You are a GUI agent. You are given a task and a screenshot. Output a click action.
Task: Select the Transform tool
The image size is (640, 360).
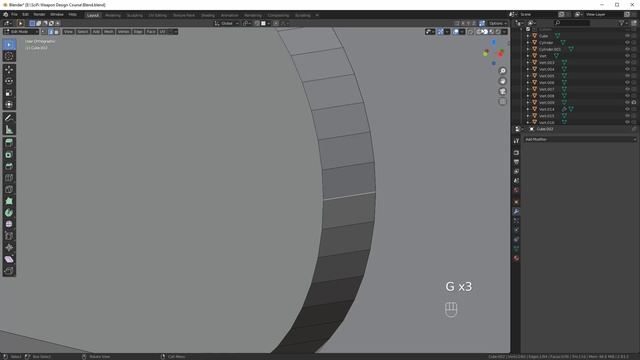(9, 104)
